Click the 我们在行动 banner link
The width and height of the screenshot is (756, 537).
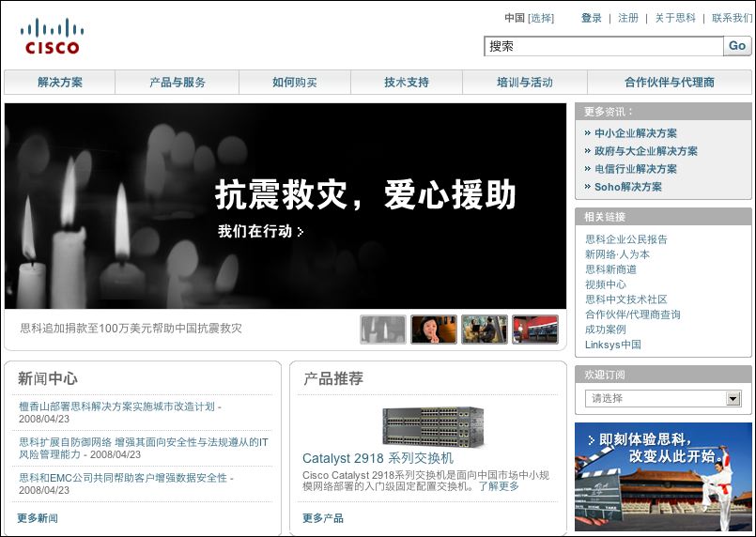pos(260,231)
